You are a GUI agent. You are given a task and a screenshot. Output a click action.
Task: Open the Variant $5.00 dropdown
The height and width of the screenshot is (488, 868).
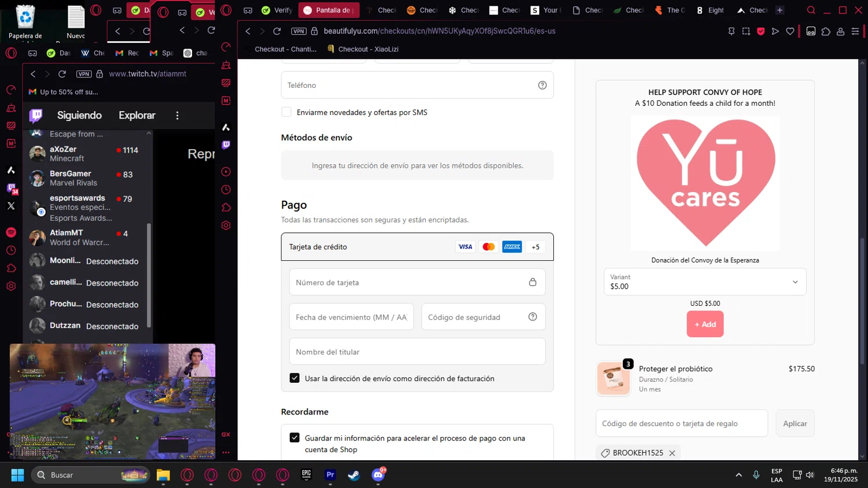point(705,282)
